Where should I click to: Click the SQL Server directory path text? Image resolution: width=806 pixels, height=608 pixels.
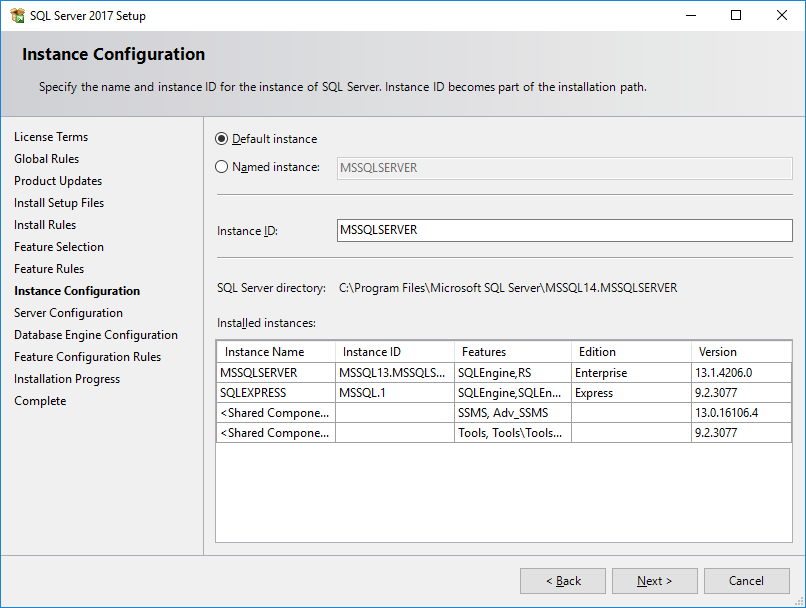pos(508,288)
